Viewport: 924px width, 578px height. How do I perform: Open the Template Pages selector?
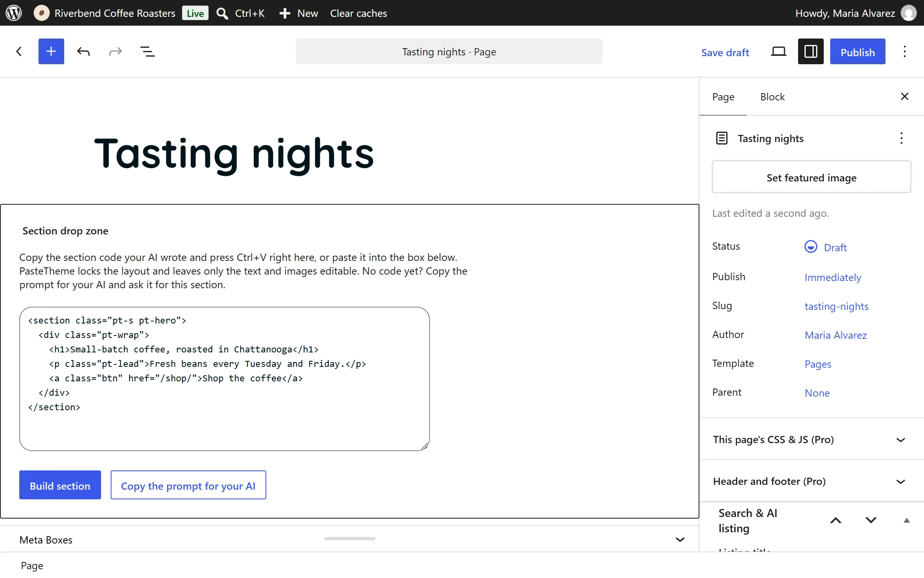pyautogui.click(x=818, y=364)
